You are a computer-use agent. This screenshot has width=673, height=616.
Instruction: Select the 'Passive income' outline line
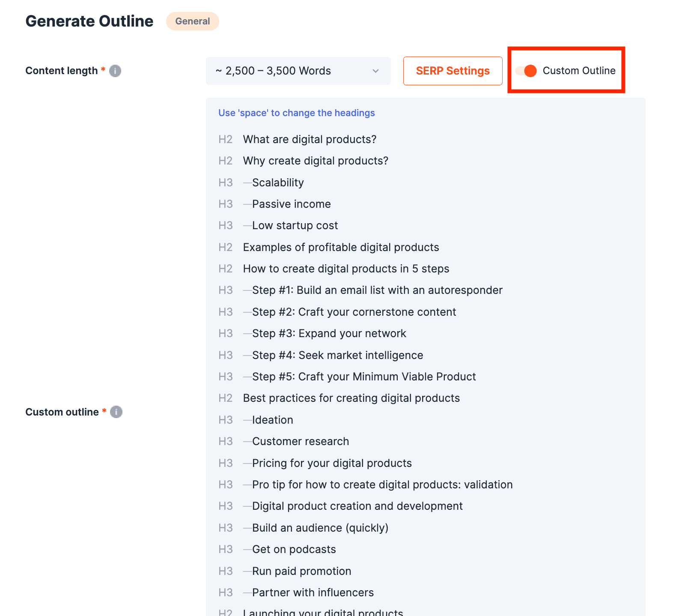pyautogui.click(x=291, y=204)
